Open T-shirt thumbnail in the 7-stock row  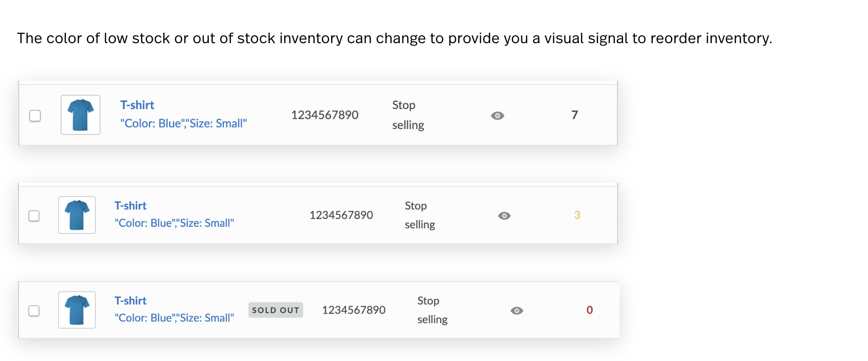click(81, 115)
